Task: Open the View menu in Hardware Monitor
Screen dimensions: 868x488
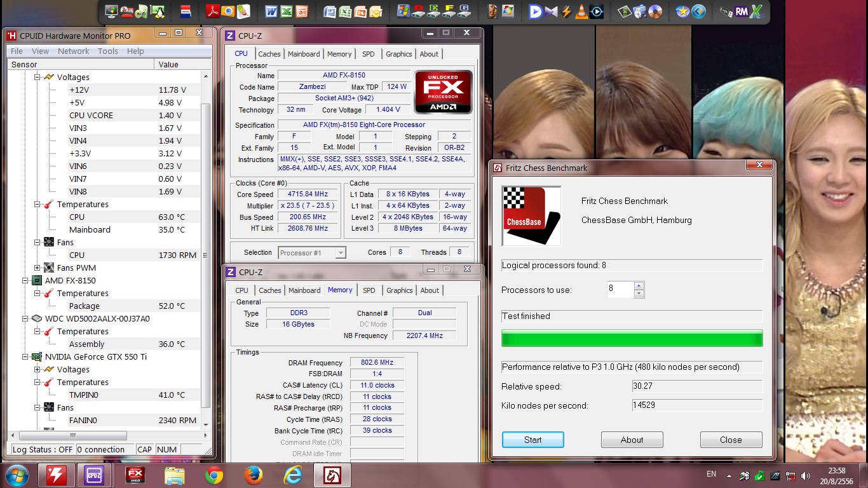Action: click(40, 51)
